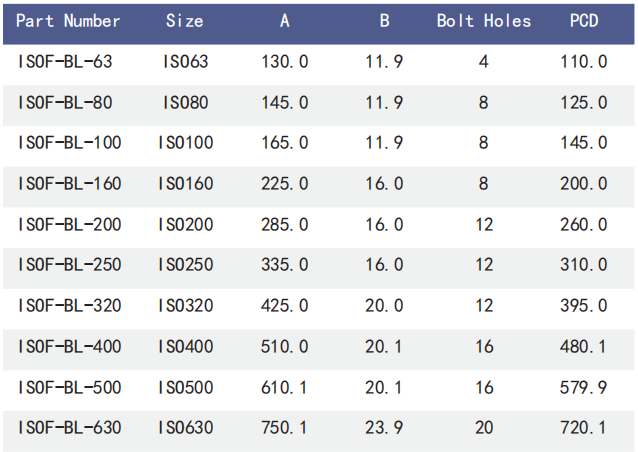The height and width of the screenshot is (452, 638).
Task: Select the A value 425.0
Action: [x=285, y=306]
